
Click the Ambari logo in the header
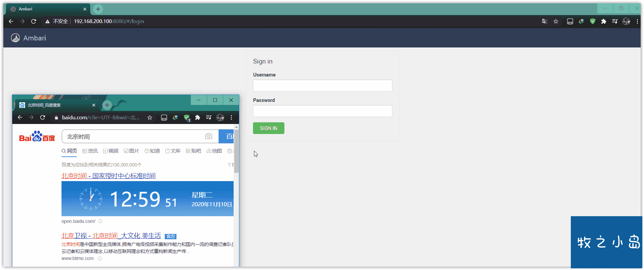tap(15, 38)
